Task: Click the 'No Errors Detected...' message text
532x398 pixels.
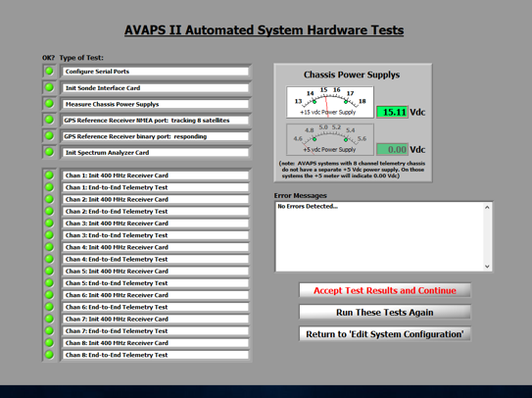Action: point(308,206)
